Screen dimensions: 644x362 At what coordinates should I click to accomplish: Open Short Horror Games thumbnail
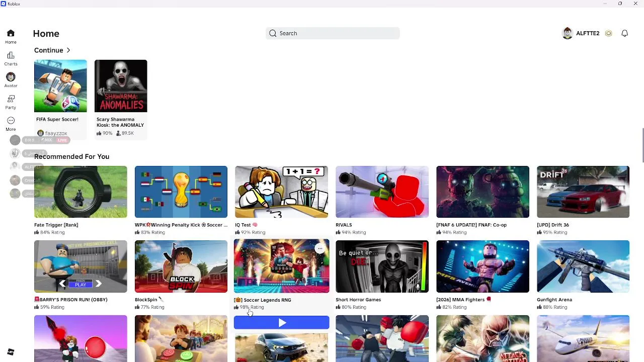(x=382, y=266)
